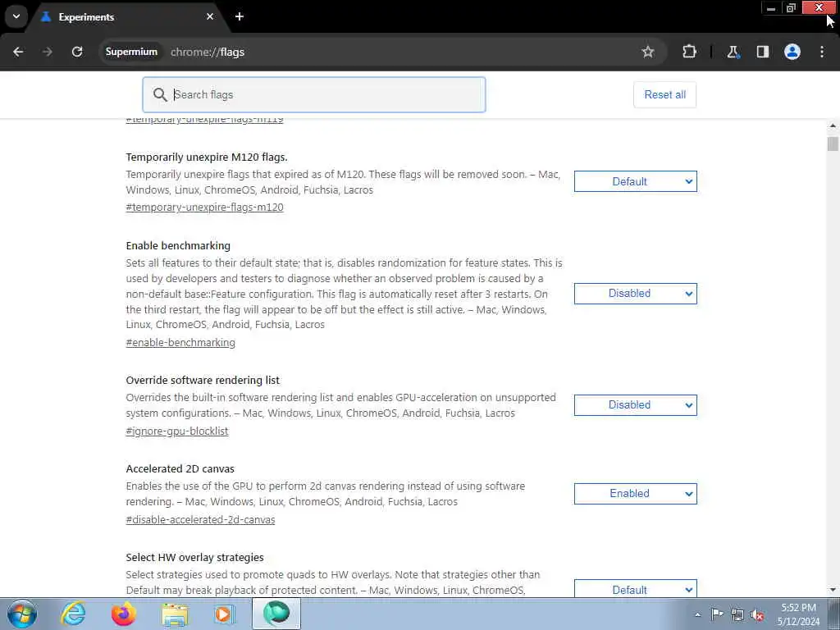Minimize the Supermium window
Image resolution: width=840 pixels, height=630 pixels.
click(771, 8)
